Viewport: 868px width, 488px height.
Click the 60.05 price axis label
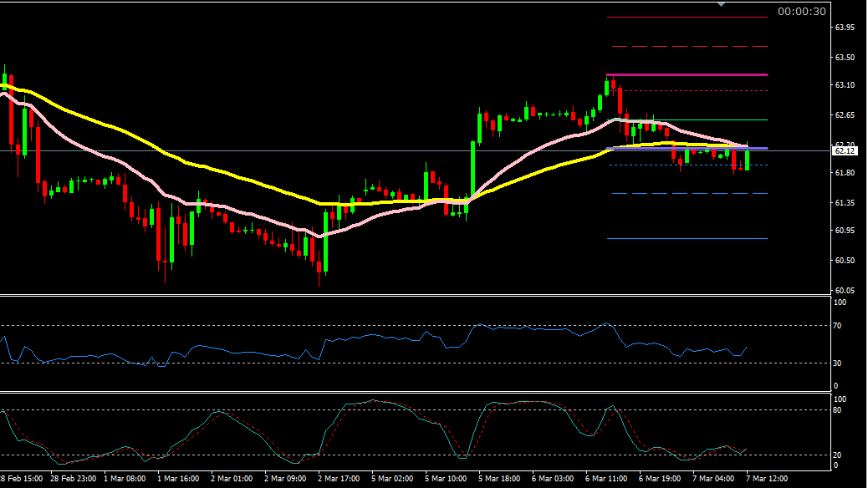pos(845,291)
